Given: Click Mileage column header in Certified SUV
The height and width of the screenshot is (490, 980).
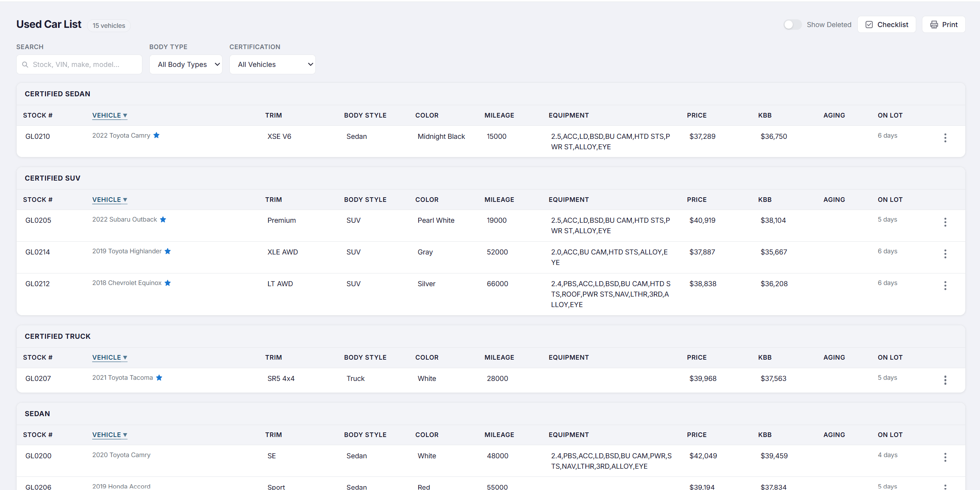Looking at the screenshot, I should tap(499, 200).
